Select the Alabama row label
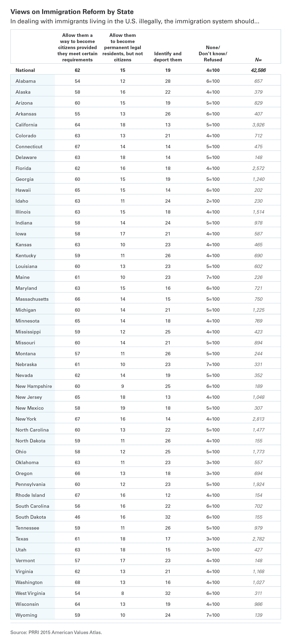294x644 pixels. 26,81
